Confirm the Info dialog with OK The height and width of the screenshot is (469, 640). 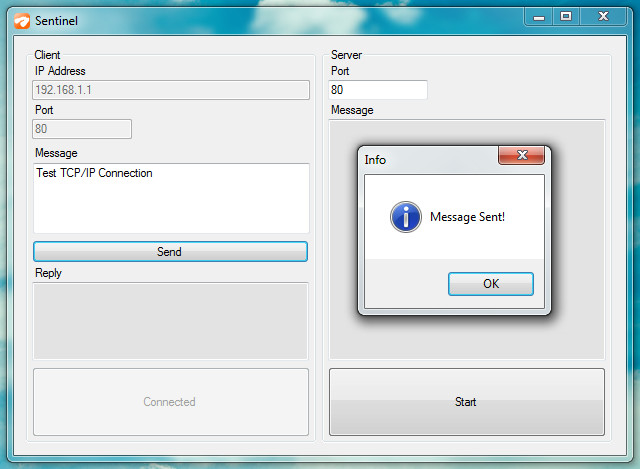tap(491, 284)
